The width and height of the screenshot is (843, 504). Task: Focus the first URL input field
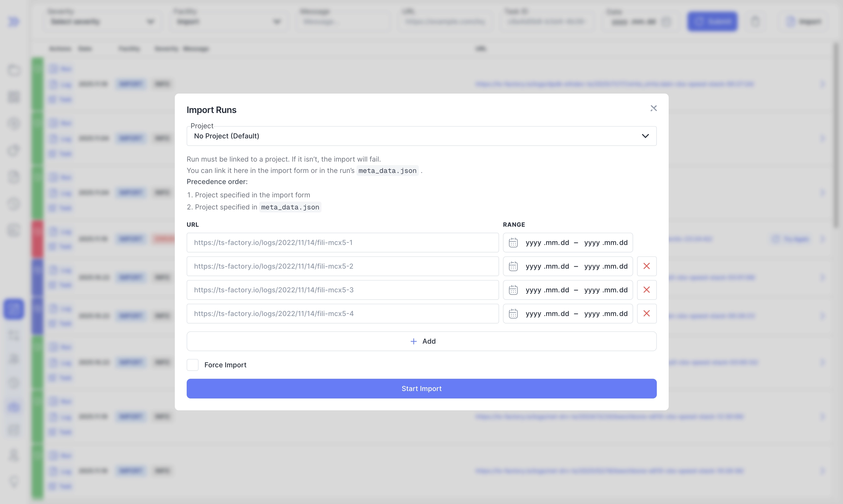point(342,243)
